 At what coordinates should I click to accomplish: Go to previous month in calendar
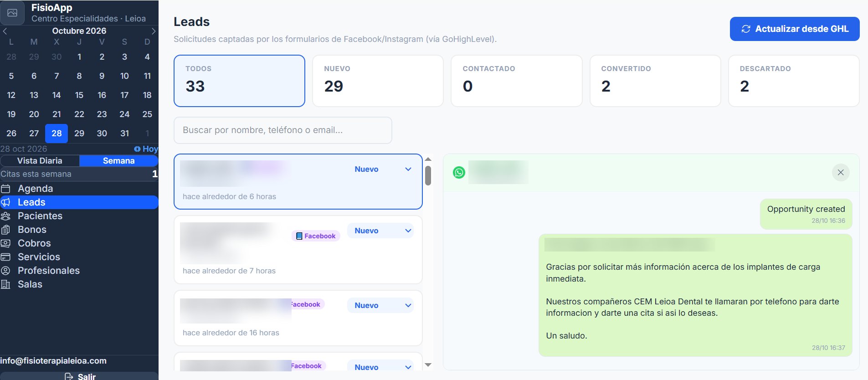click(x=5, y=31)
